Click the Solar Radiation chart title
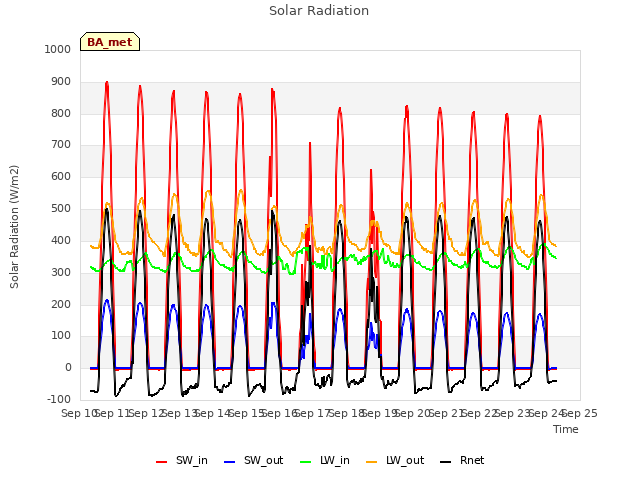Screen dimensions: 640x480 pos(319,11)
